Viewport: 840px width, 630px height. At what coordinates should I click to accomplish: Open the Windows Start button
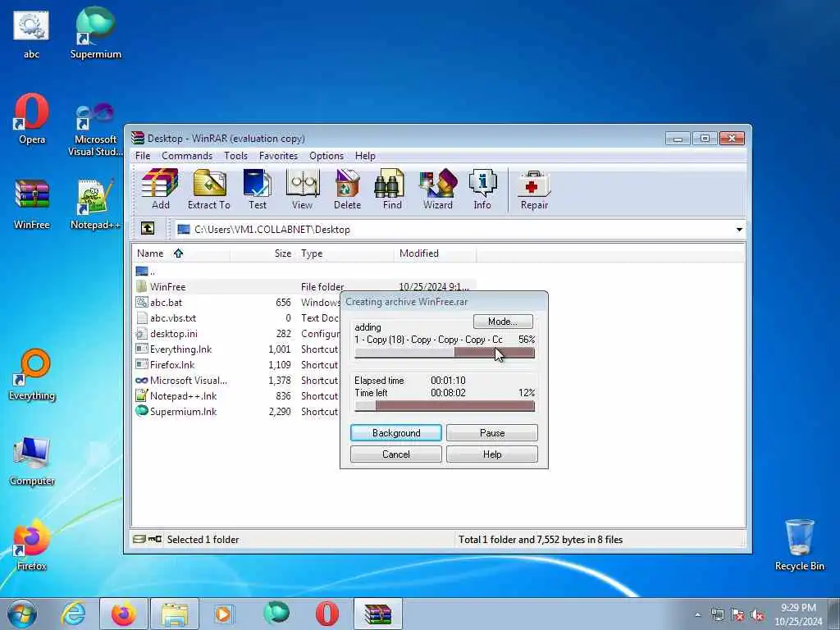tap(22, 614)
